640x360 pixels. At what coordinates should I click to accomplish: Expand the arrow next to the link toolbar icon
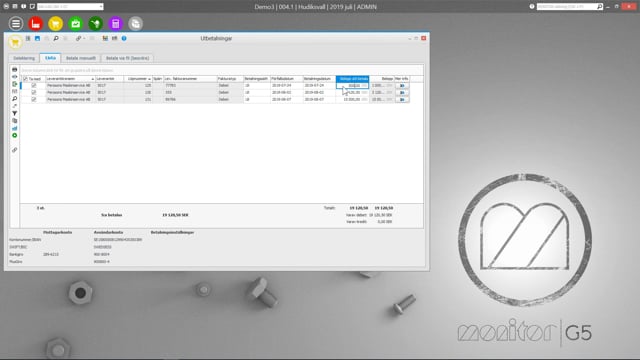point(84,38)
